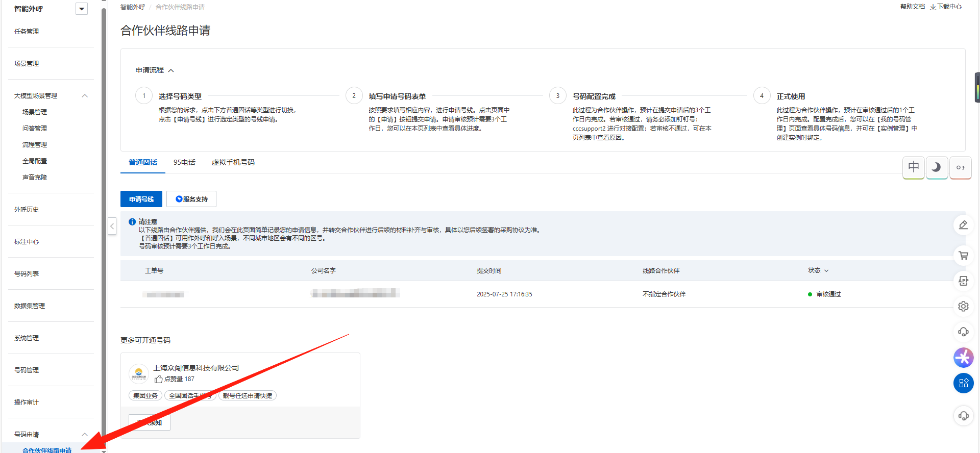Open the blue apps grid icon
This screenshot has width=980, height=453.
coord(963,383)
